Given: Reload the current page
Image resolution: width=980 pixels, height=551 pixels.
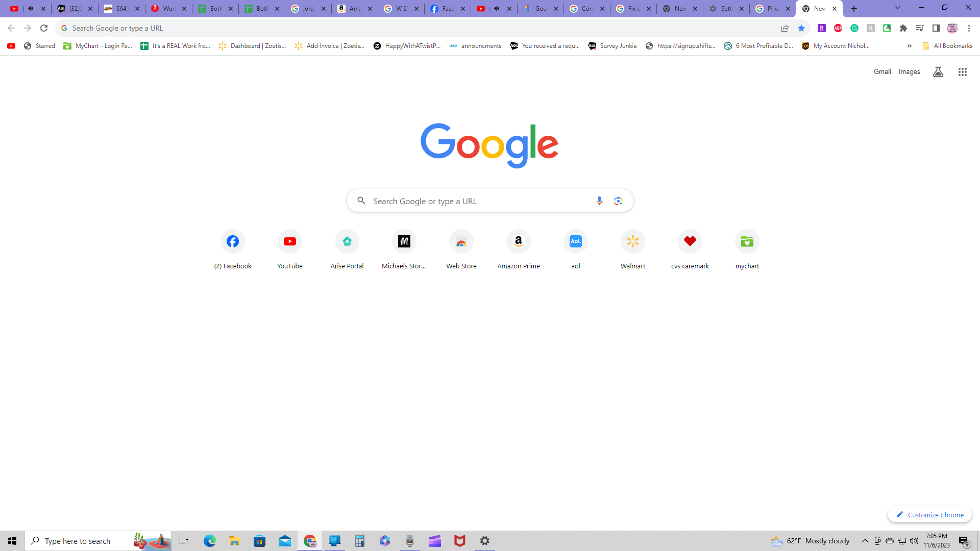Looking at the screenshot, I should 44,28.
